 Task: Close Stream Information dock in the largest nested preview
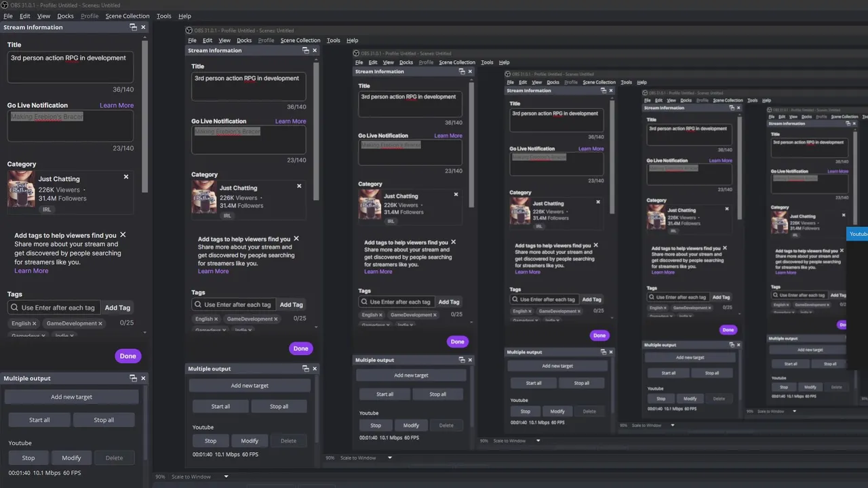315,50
